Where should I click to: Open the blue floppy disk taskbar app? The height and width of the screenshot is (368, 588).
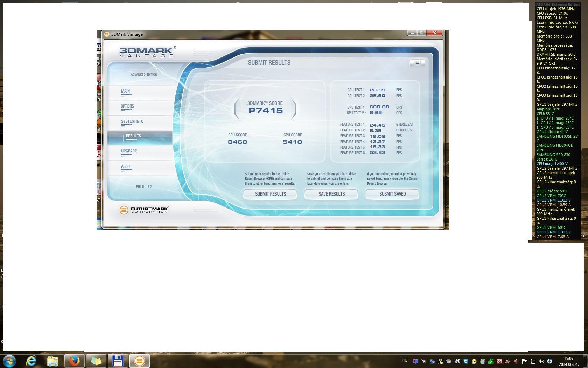[x=118, y=361]
